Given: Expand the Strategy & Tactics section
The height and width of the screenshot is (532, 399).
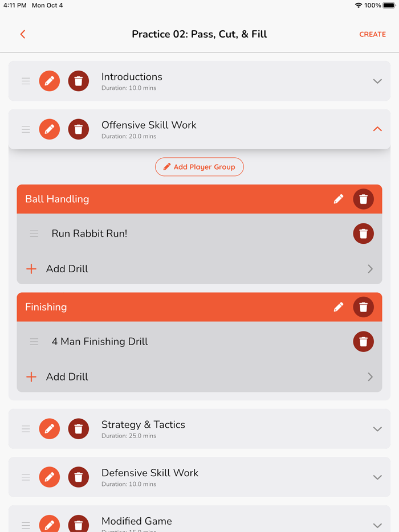Looking at the screenshot, I should coord(377,429).
